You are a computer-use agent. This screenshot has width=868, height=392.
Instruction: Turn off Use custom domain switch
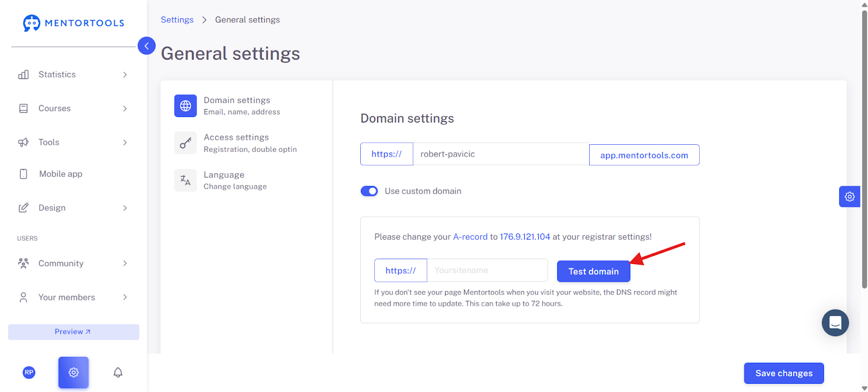coord(369,191)
